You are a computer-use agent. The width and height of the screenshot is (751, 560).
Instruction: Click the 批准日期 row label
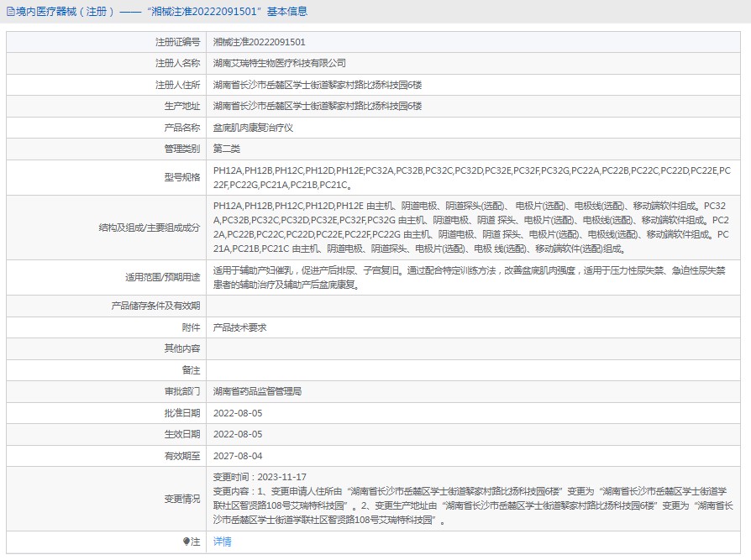click(x=182, y=413)
